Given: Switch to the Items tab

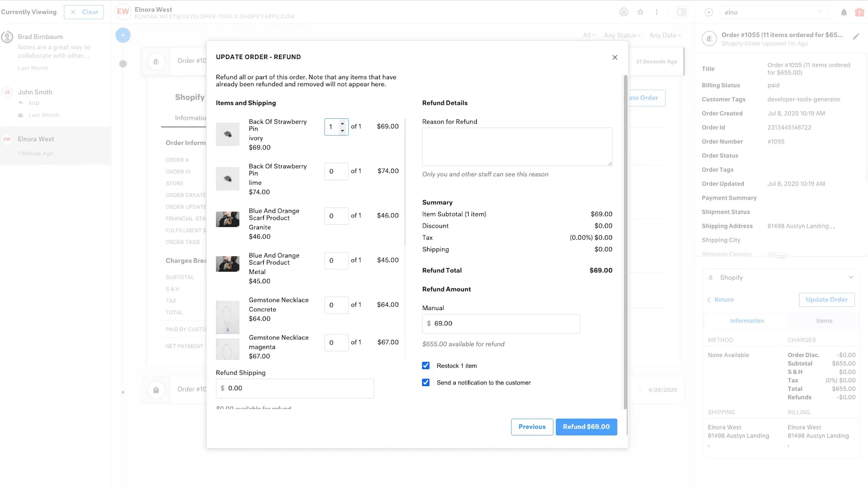Looking at the screenshot, I should tap(824, 321).
